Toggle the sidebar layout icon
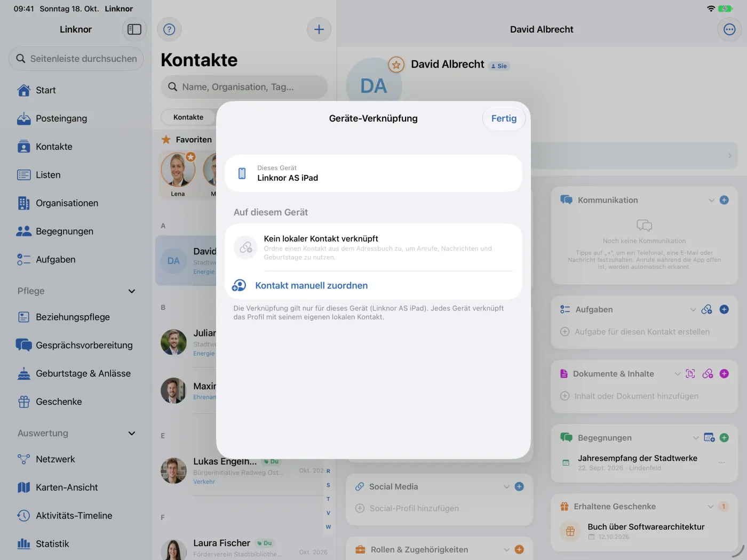The image size is (747, 560). pos(134,29)
